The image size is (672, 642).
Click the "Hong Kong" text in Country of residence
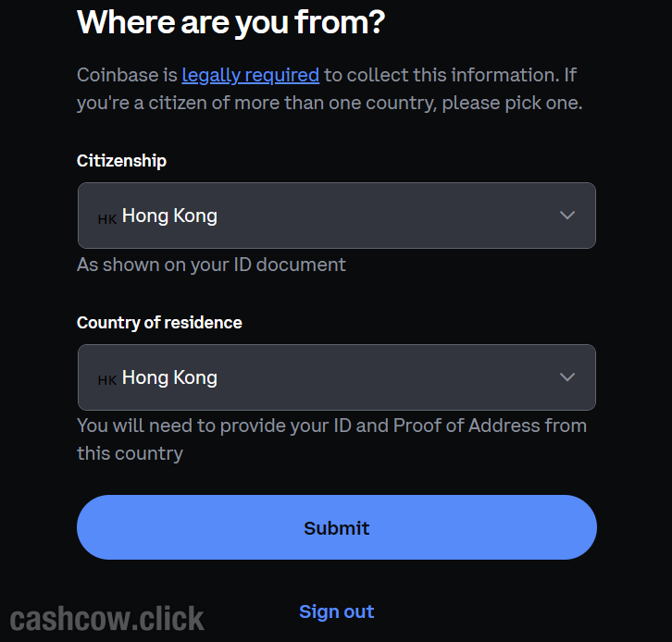(x=169, y=377)
